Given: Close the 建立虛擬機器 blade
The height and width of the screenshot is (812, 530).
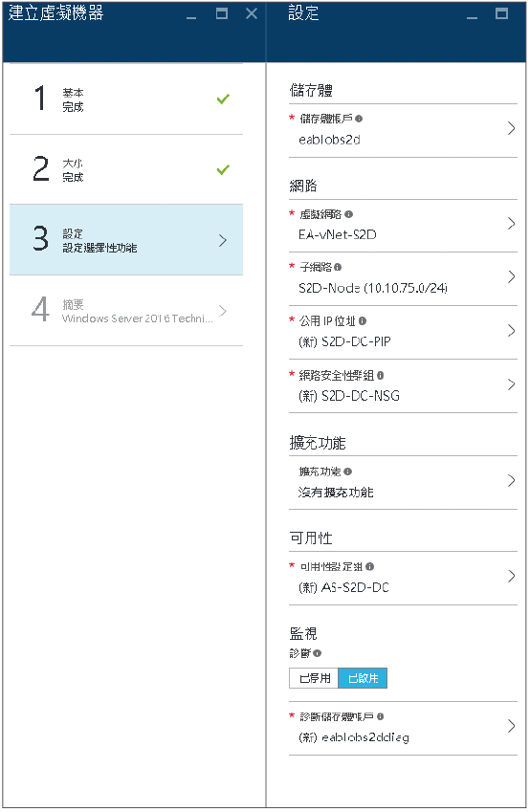Looking at the screenshot, I should [x=252, y=13].
